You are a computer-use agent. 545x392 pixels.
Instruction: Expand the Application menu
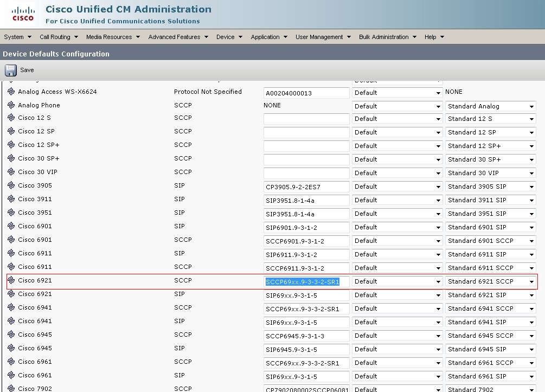pos(269,37)
